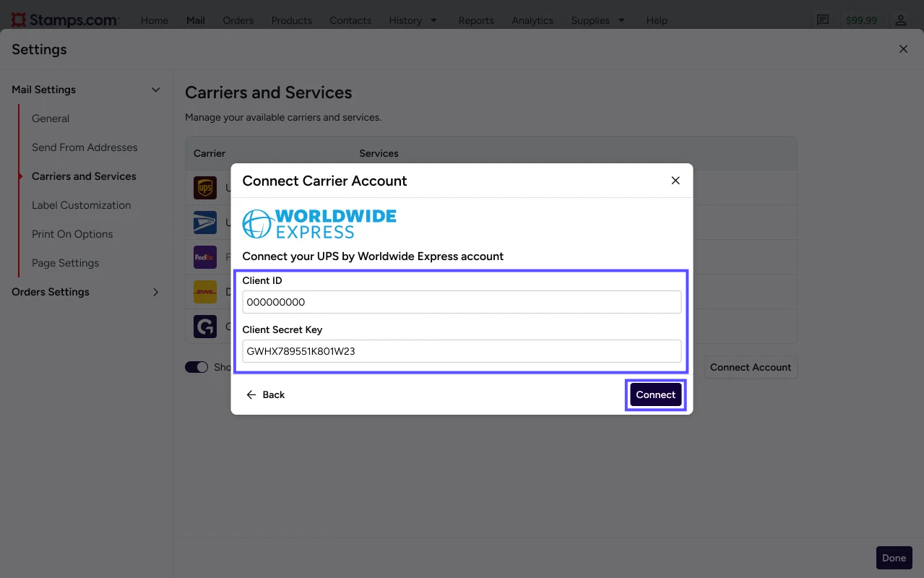Image resolution: width=924 pixels, height=578 pixels.
Task: Open the Supplies dropdown menu
Action: point(598,20)
